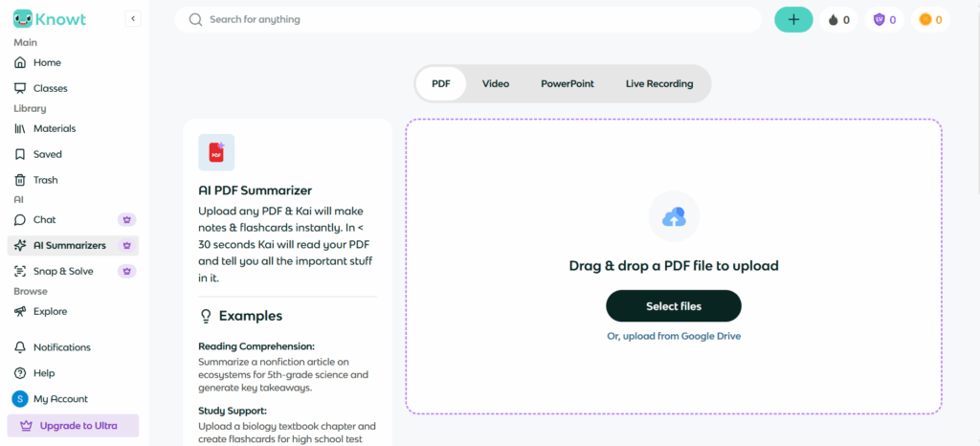The height and width of the screenshot is (446, 980).
Task: Switch to the Live Recording tab
Action: [x=659, y=83]
